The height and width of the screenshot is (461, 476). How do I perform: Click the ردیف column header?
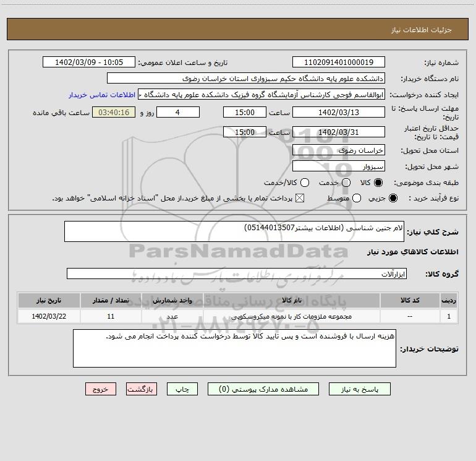tap(449, 300)
